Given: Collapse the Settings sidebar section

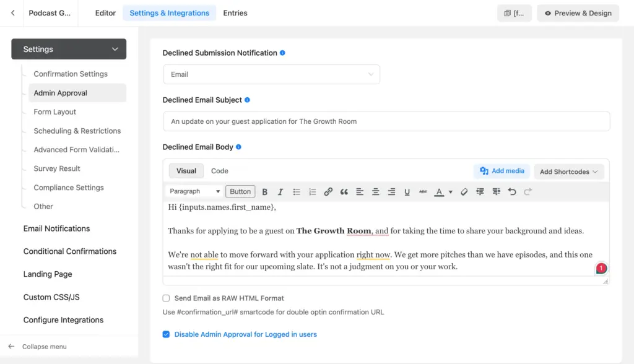Looking at the screenshot, I should tap(69, 49).
